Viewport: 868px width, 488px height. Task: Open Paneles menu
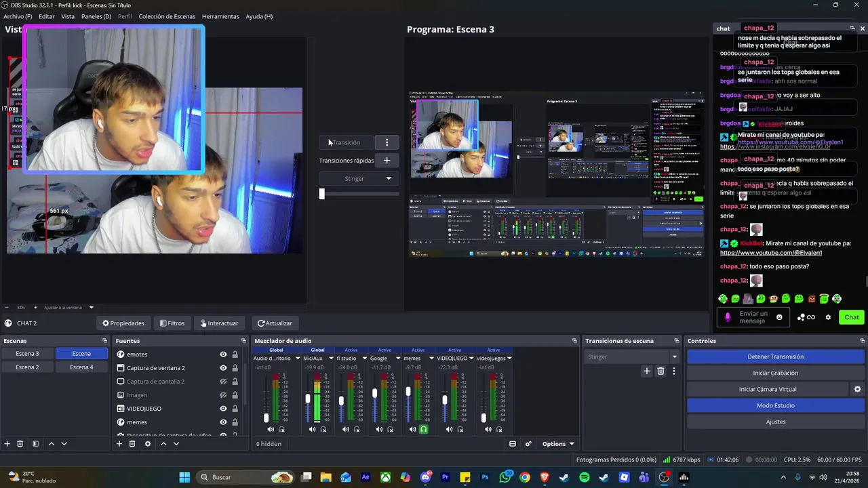[x=96, y=16]
